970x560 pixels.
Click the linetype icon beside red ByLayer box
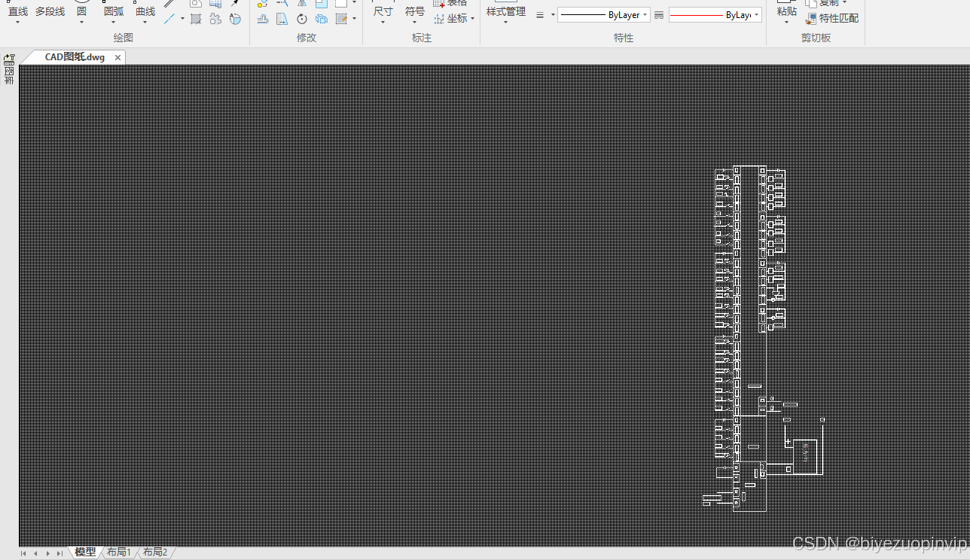click(x=659, y=15)
